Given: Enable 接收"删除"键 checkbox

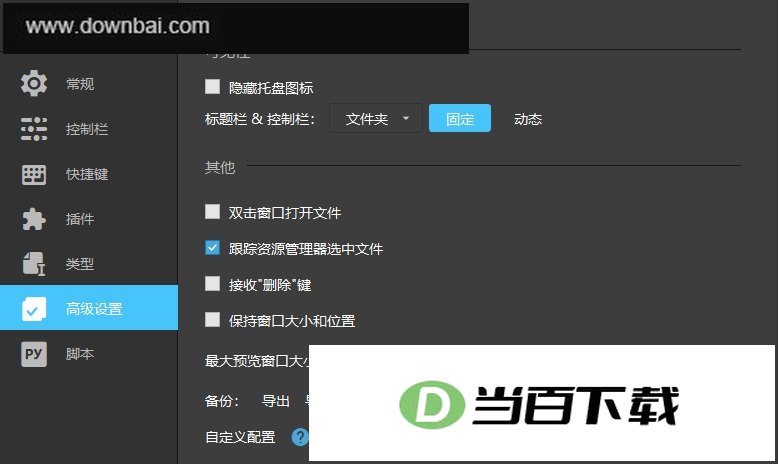Looking at the screenshot, I should pyautogui.click(x=212, y=283).
